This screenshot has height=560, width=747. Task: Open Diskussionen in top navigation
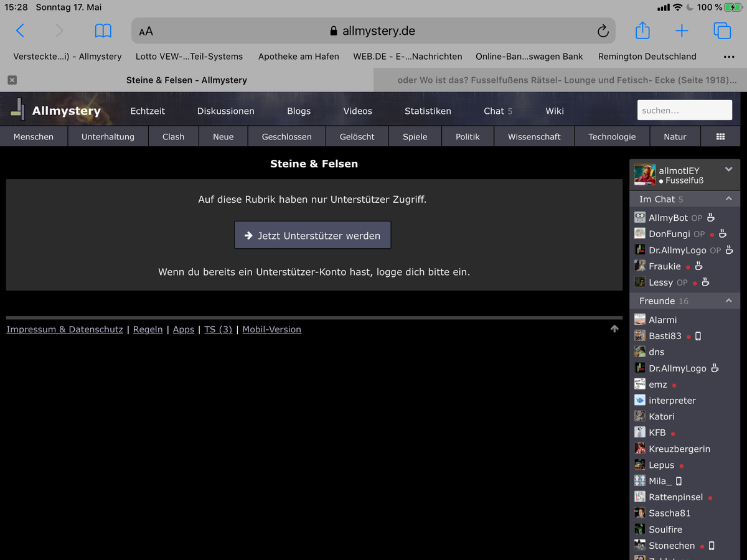[x=226, y=111]
